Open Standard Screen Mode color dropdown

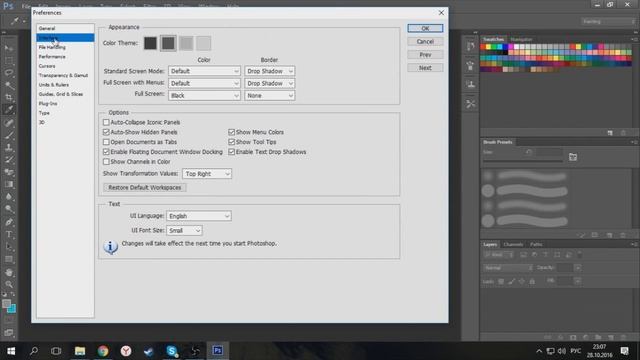[204, 71]
